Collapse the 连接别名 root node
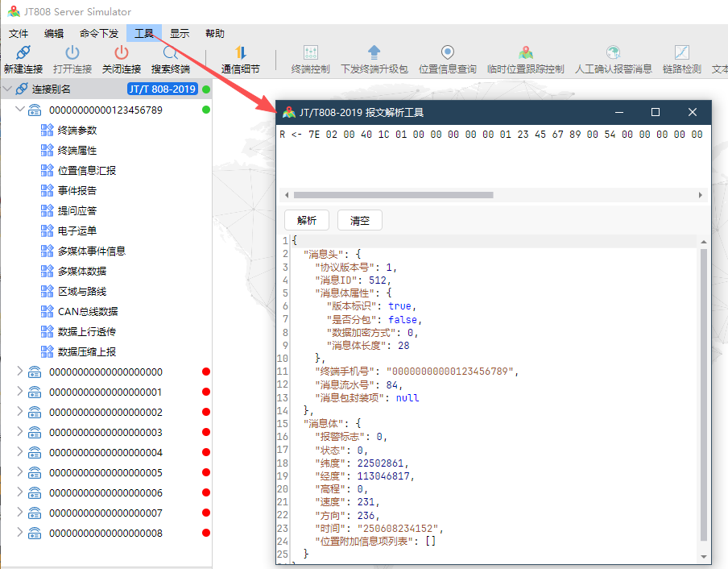 [7, 89]
